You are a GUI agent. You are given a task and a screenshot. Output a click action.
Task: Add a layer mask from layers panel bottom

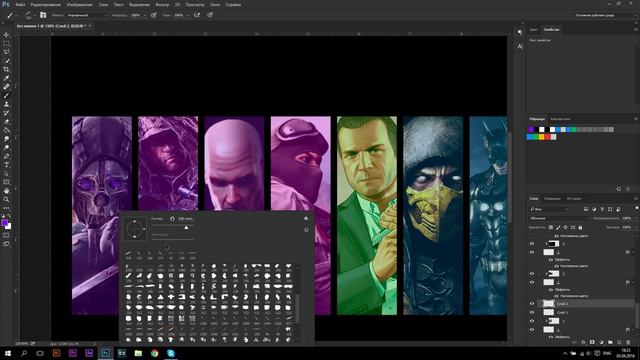pyautogui.click(x=592, y=342)
